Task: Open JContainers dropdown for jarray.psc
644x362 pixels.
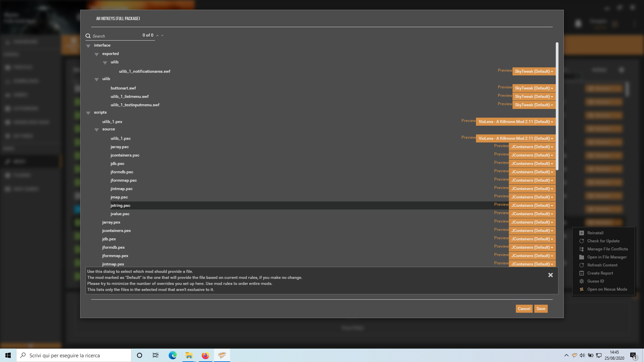Action: click(x=532, y=147)
